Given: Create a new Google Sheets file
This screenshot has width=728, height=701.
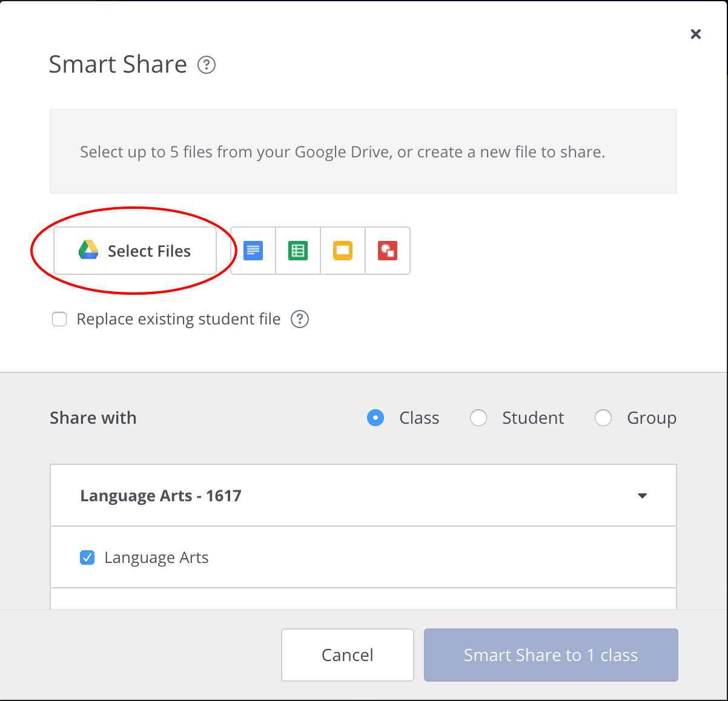Looking at the screenshot, I should (298, 251).
